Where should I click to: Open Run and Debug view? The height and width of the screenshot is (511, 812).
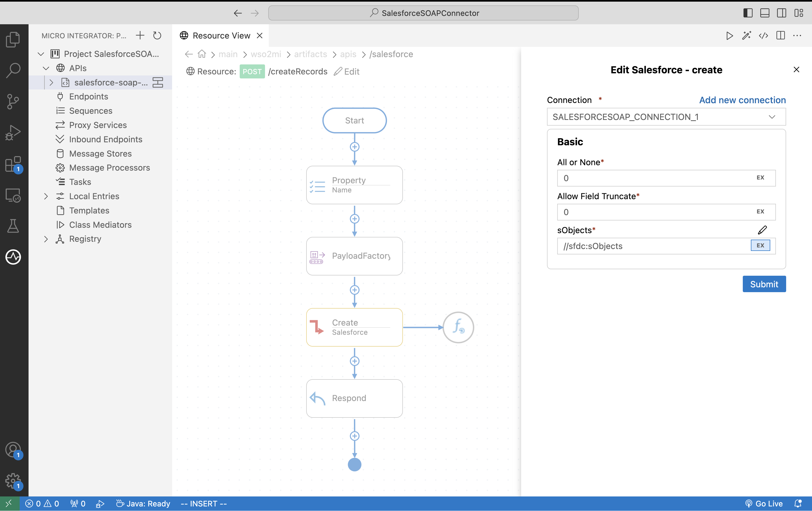tap(13, 133)
